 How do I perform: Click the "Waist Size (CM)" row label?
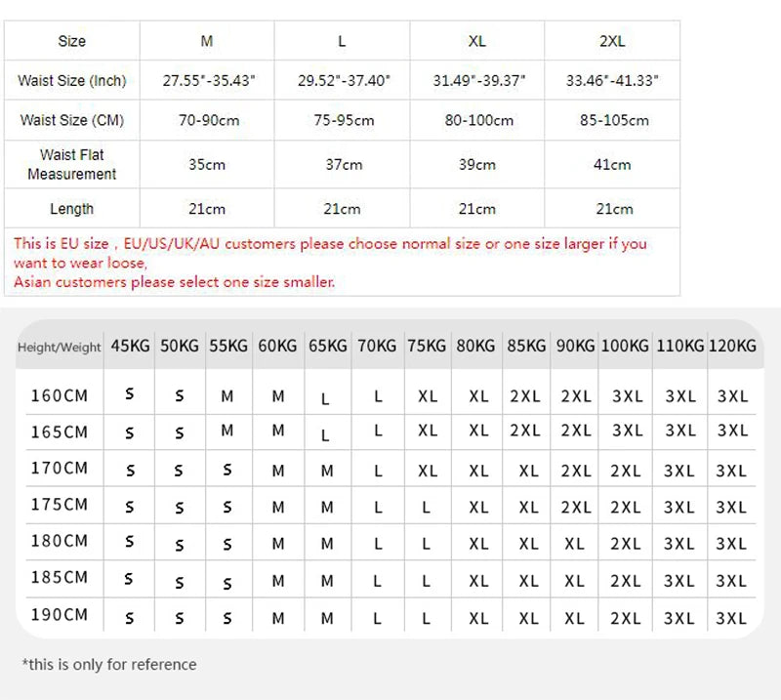pos(72,121)
